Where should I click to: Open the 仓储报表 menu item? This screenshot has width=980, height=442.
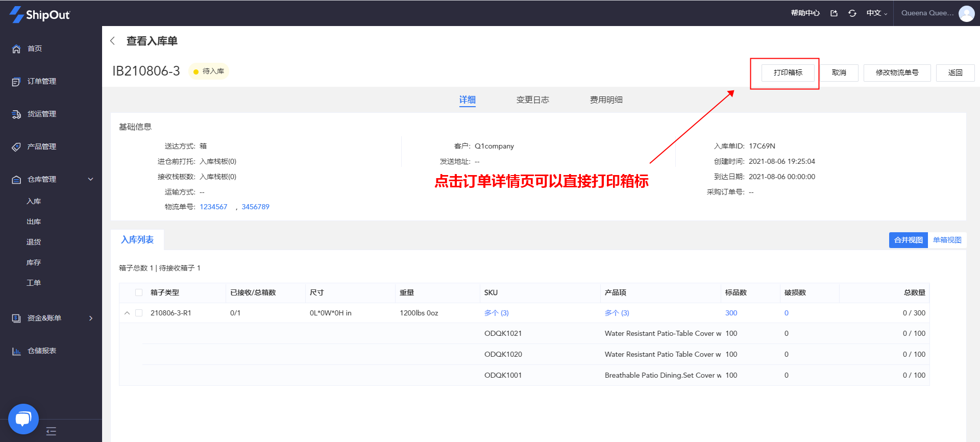(x=42, y=351)
